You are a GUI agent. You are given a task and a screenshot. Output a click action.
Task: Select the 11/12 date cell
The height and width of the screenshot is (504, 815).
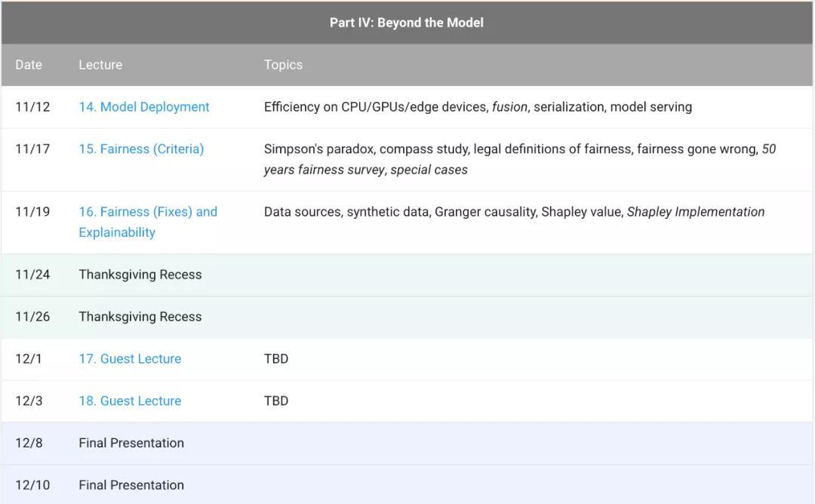(x=32, y=107)
